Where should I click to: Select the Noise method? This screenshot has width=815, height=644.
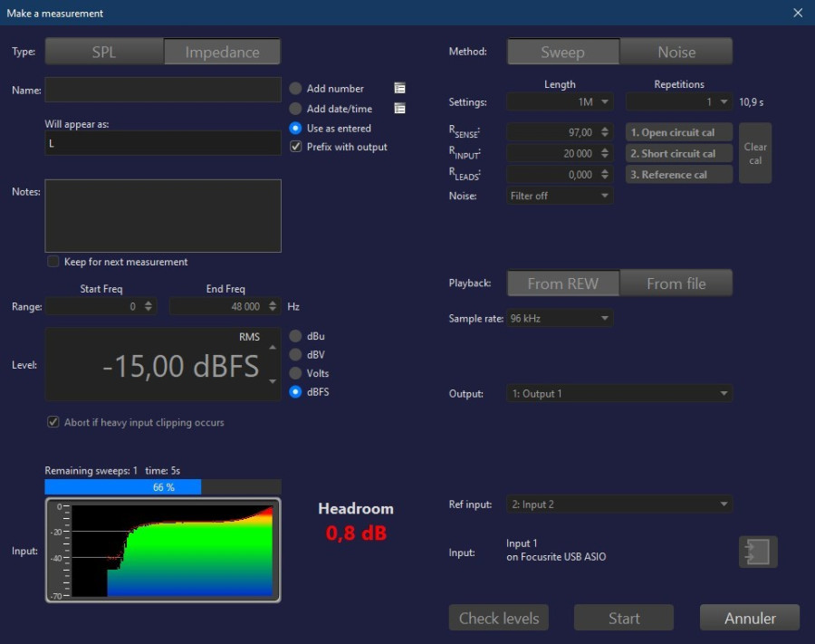pyautogui.click(x=676, y=52)
